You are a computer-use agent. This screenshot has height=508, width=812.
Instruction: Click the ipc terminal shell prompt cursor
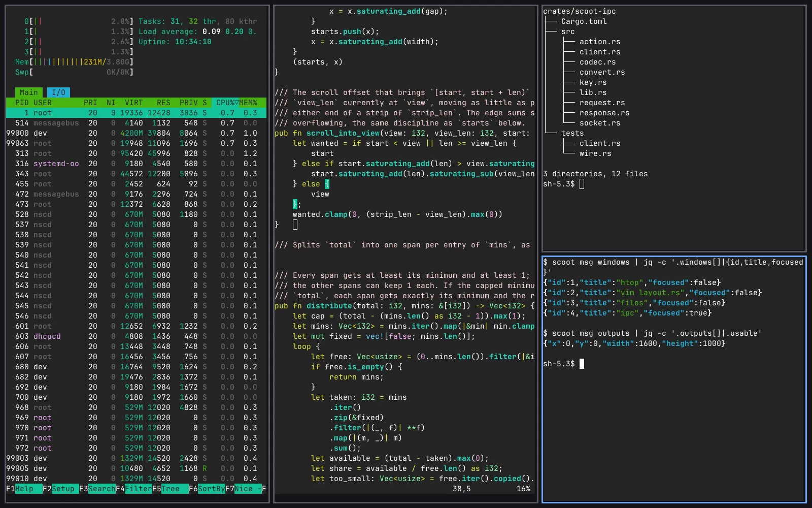[x=582, y=364]
